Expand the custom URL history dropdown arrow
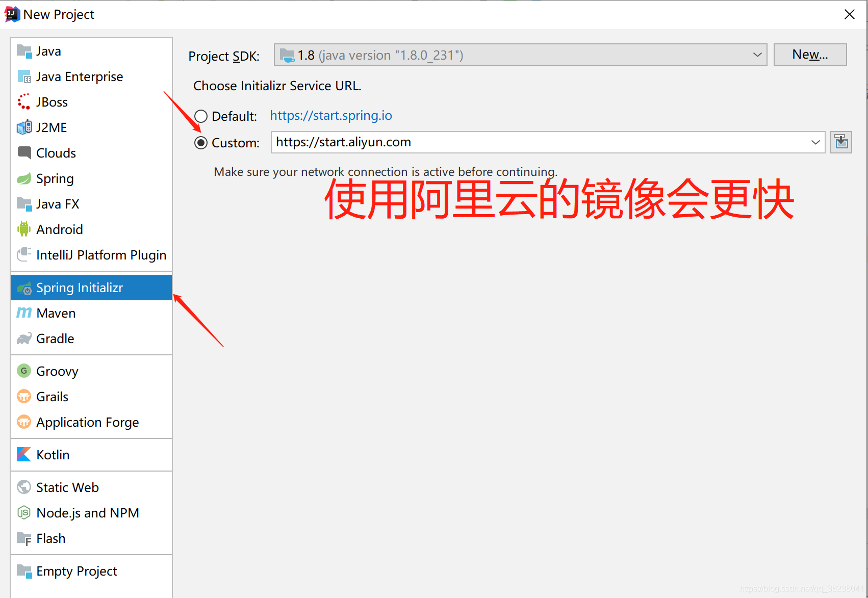Viewport: 868px width, 598px height. pyautogui.click(x=815, y=142)
